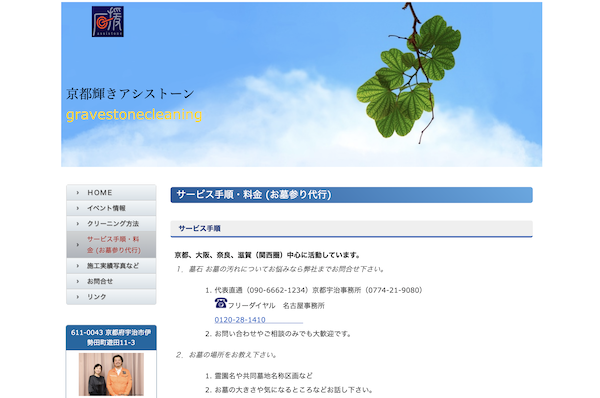Viewport: 600px width, 398px height.
Task: Click the staff photo thumbnail in sidebar
Action: pyautogui.click(x=111, y=374)
